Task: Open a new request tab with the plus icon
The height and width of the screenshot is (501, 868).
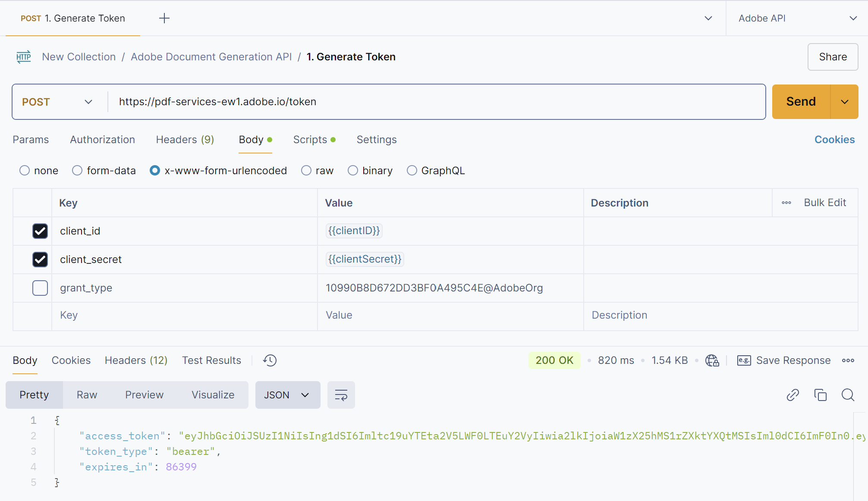Action: 164,18
